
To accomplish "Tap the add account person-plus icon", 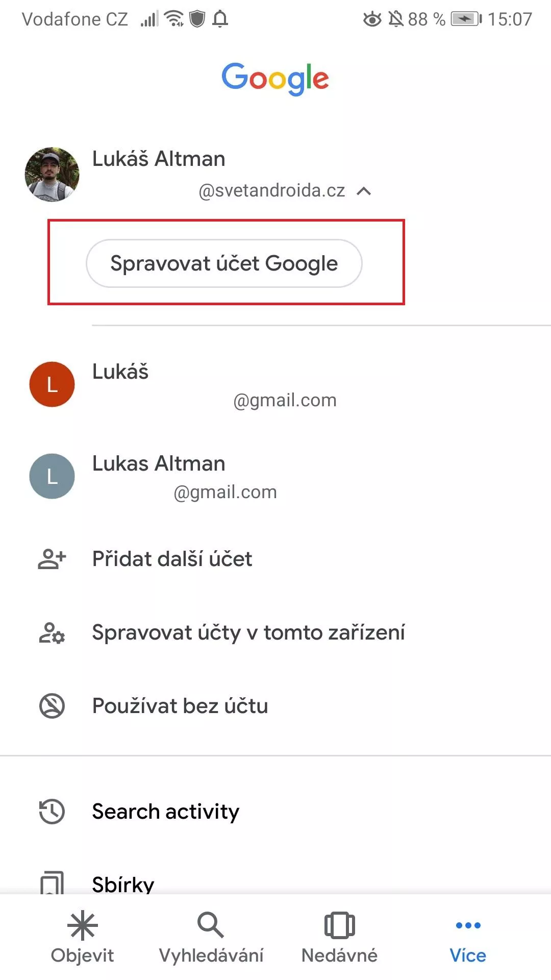I will [52, 559].
